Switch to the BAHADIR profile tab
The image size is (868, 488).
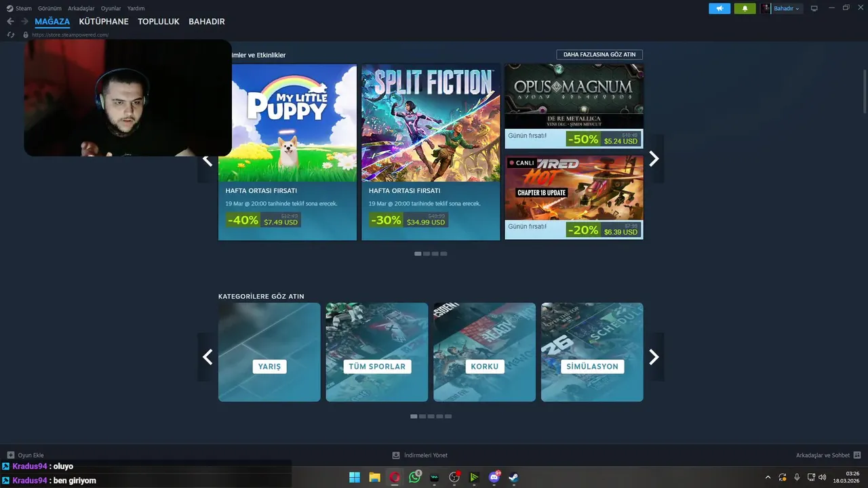207,22
